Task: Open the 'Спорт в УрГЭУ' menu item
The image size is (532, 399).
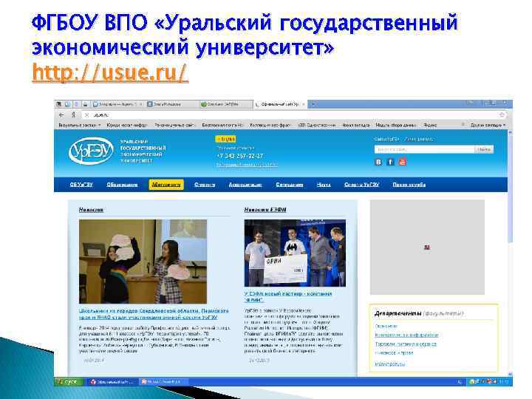Action: click(x=361, y=185)
